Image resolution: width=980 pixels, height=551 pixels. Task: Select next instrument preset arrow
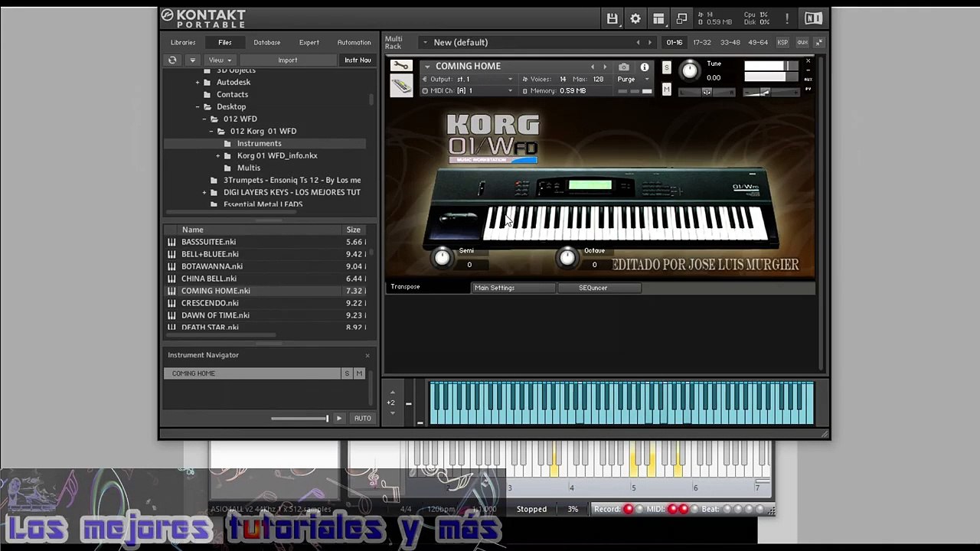pos(605,67)
